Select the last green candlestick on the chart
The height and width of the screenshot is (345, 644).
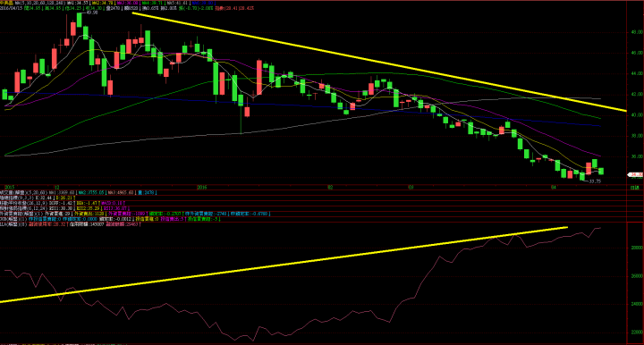[x=601, y=171]
